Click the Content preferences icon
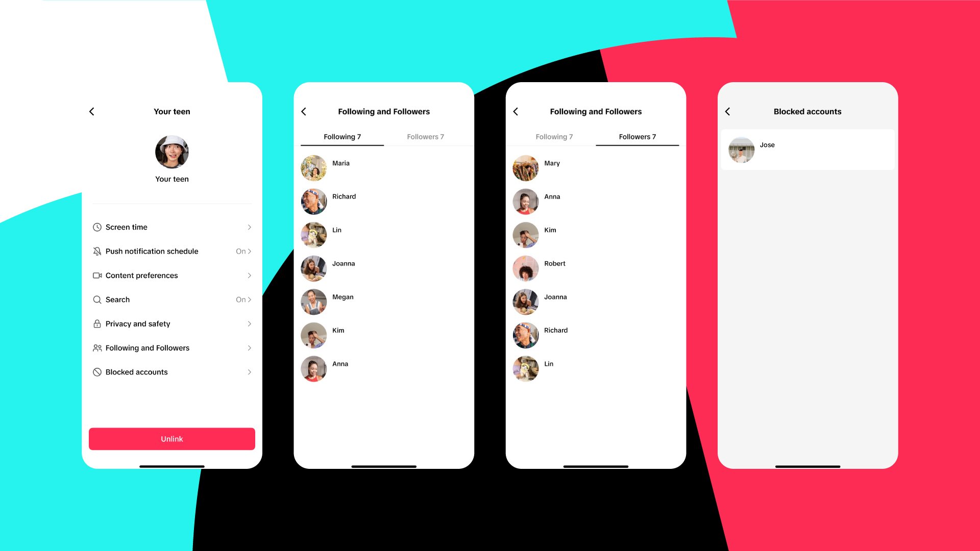Viewport: 980px width, 551px height. pyautogui.click(x=96, y=275)
